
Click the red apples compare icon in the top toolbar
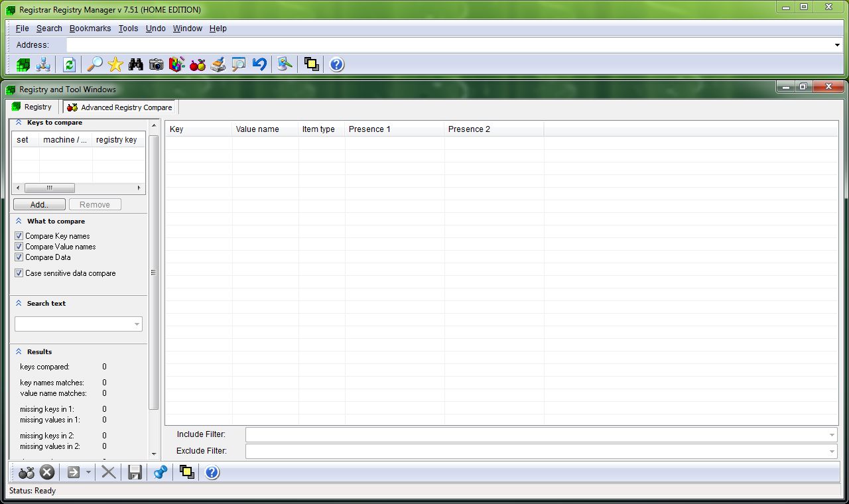click(198, 64)
